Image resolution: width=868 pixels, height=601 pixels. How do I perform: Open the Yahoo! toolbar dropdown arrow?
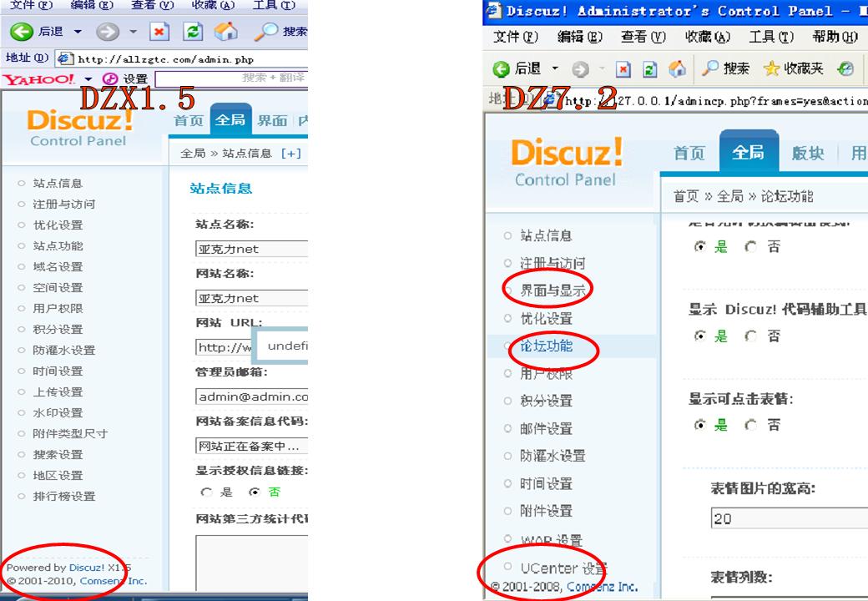[x=88, y=79]
